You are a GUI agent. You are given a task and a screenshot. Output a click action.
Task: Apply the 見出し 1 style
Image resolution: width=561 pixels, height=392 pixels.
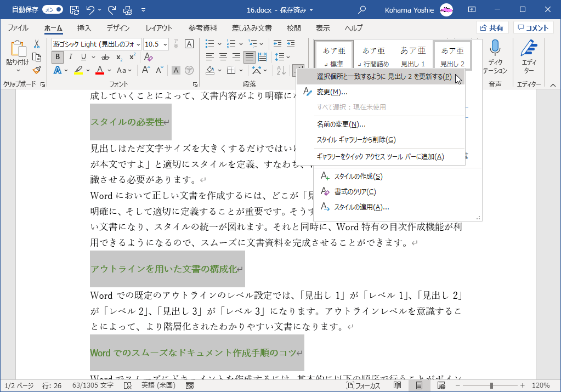coord(412,56)
